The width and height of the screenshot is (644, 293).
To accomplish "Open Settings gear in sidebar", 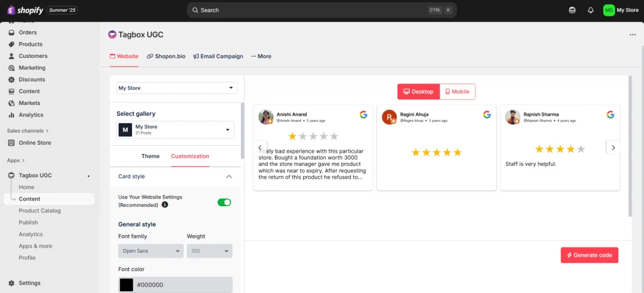I will coord(11,283).
